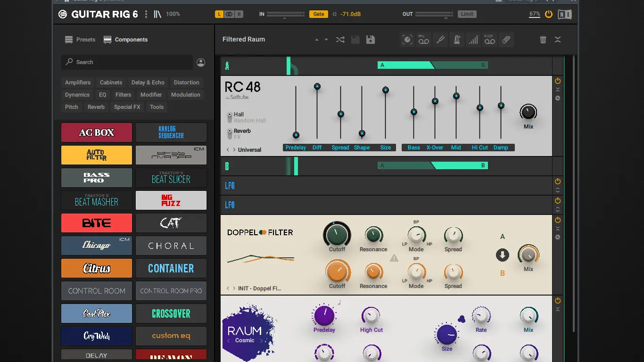This screenshot has width=644, height=362.
Task: Click the trash icon to clear rack
Action: [543, 40]
